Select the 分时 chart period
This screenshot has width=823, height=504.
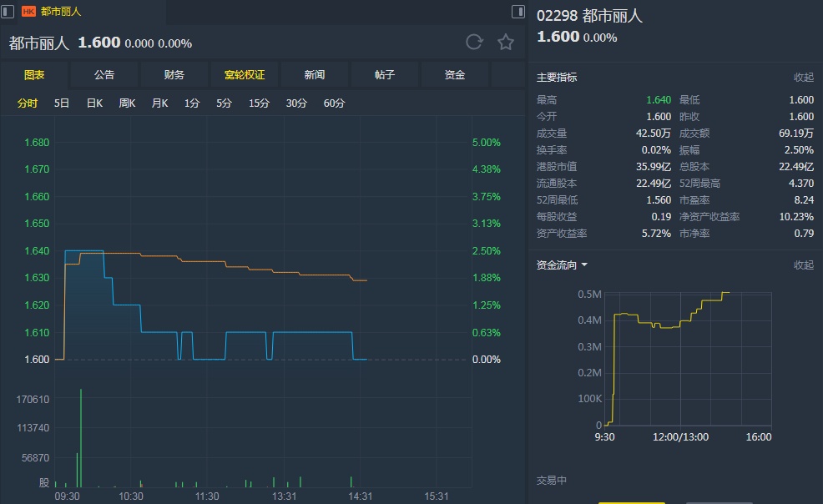[x=28, y=103]
